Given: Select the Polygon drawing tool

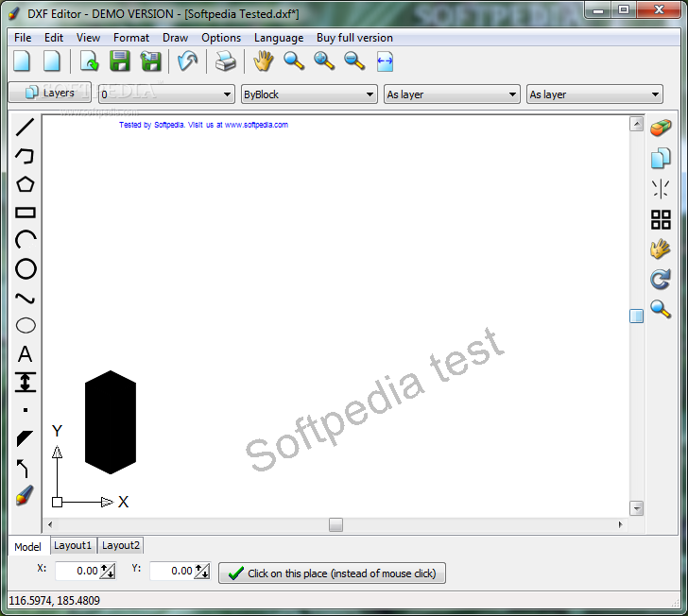Looking at the screenshot, I should [25, 184].
